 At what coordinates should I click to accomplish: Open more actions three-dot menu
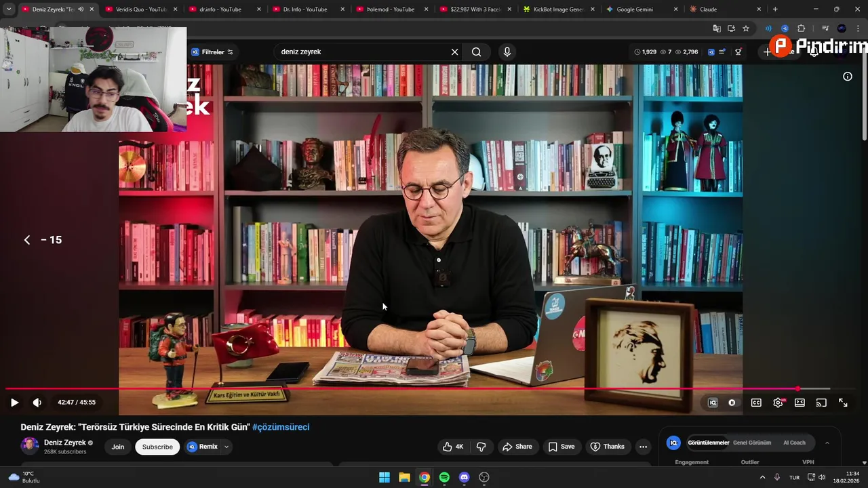tap(643, 447)
